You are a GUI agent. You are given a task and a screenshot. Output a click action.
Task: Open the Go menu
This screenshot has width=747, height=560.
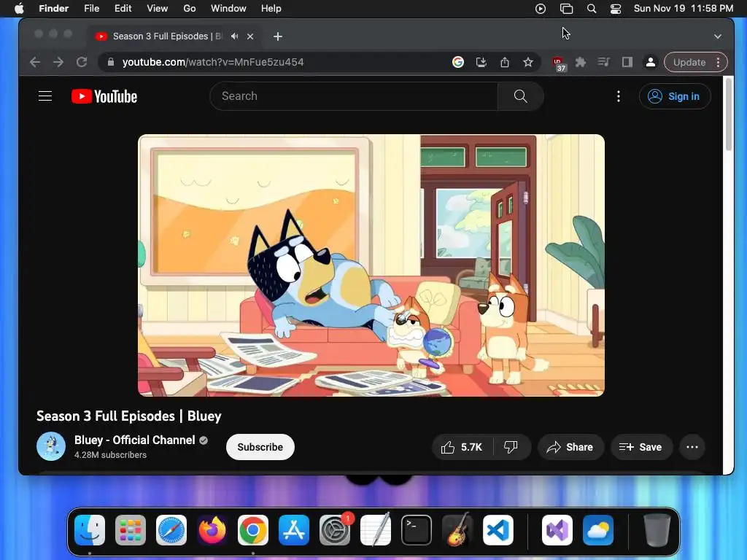click(190, 9)
